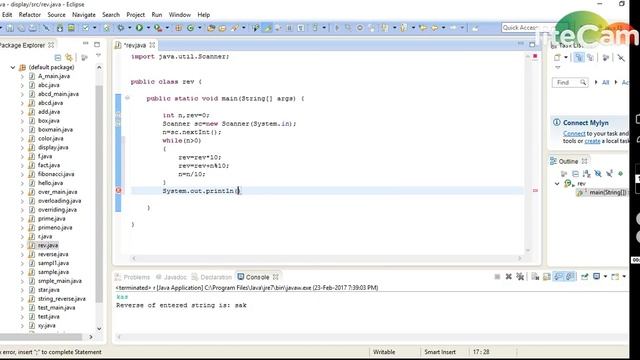Click the All filter in Task List

pyautogui.click(x=605, y=82)
